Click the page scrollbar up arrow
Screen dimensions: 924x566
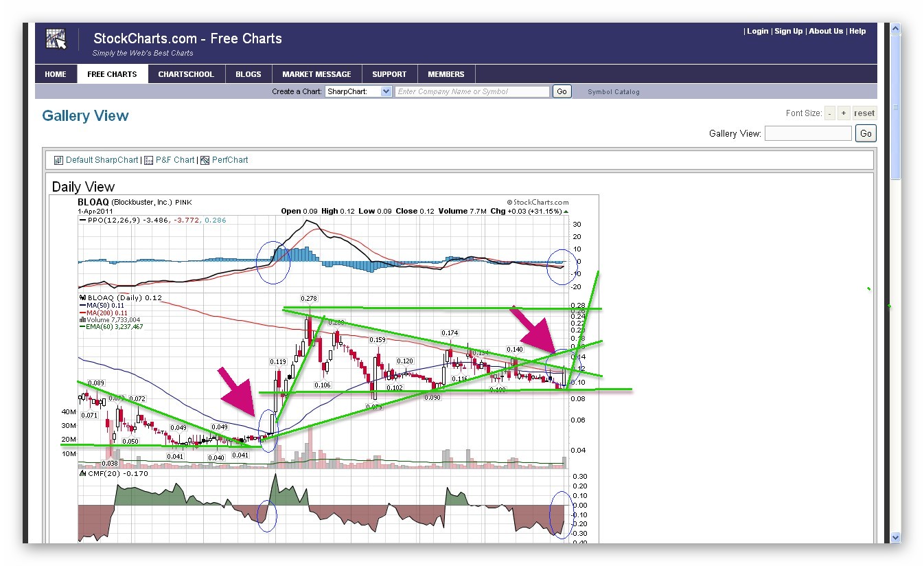pos(895,29)
